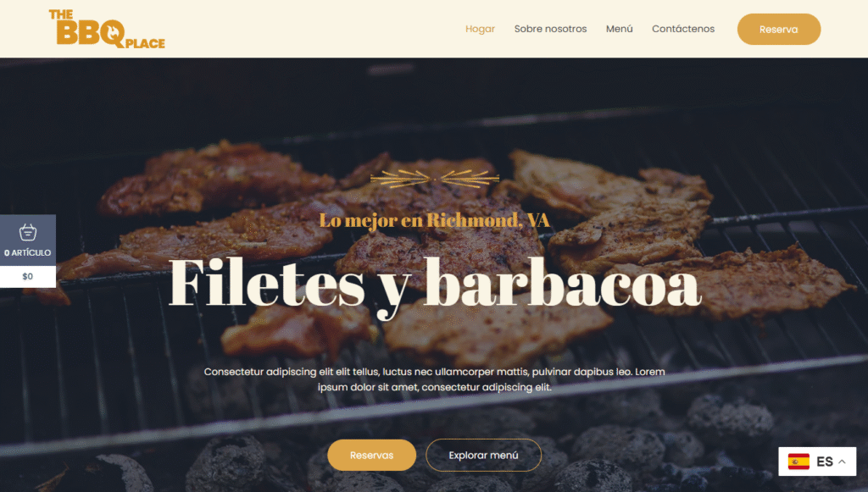Image resolution: width=868 pixels, height=492 pixels.
Task: Open the Sobre nosotros page
Action: [x=550, y=29]
